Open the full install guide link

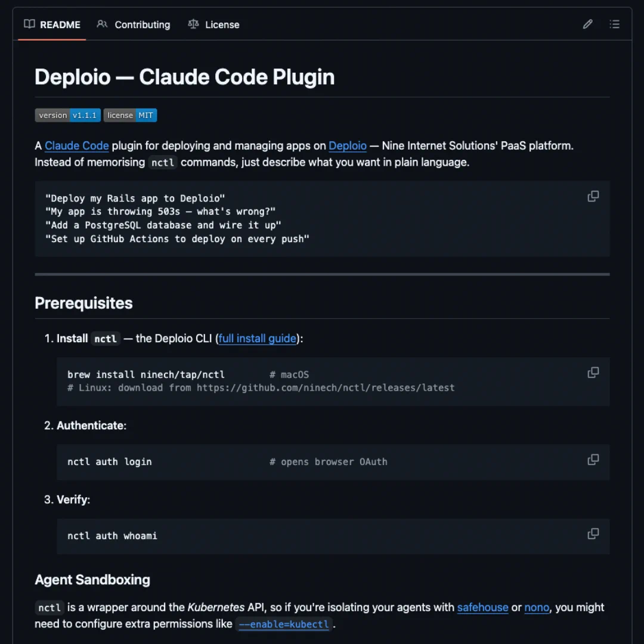[x=257, y=339]
